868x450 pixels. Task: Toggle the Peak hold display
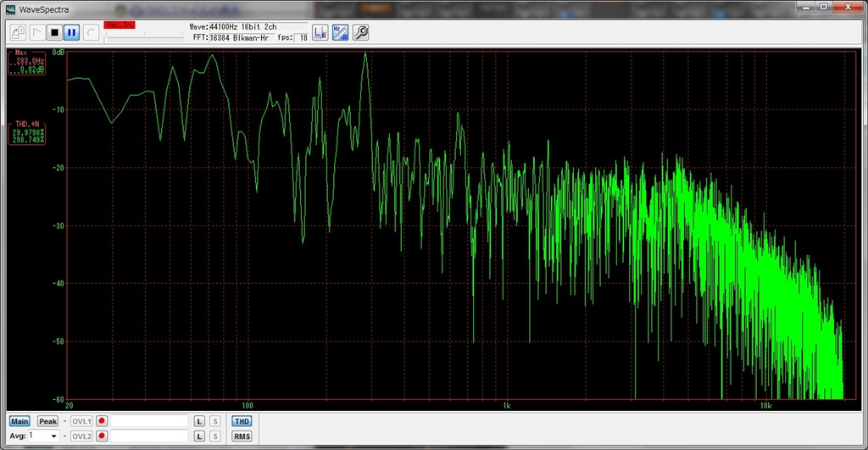(x=47, y=421)
